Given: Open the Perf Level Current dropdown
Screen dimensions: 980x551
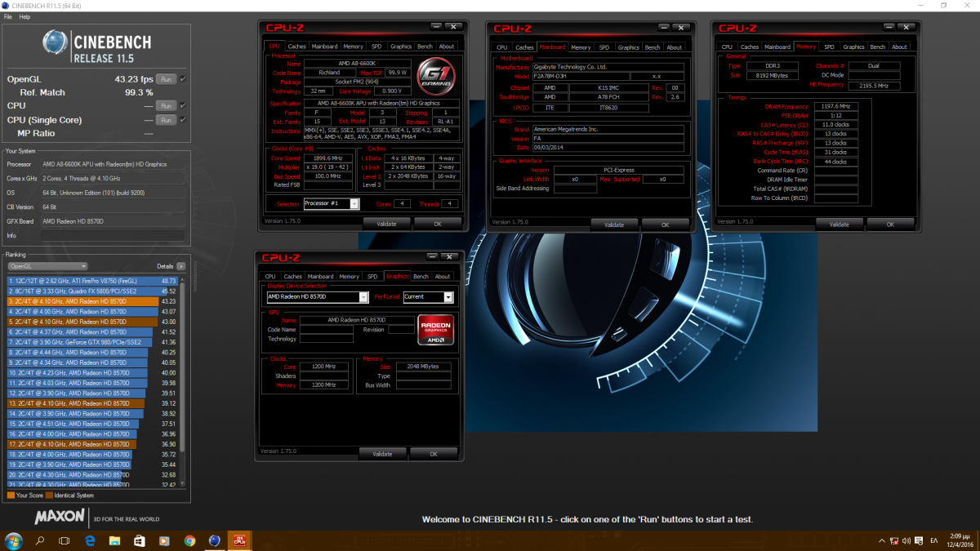Looking at the screenshot, I should pos(427,297).
